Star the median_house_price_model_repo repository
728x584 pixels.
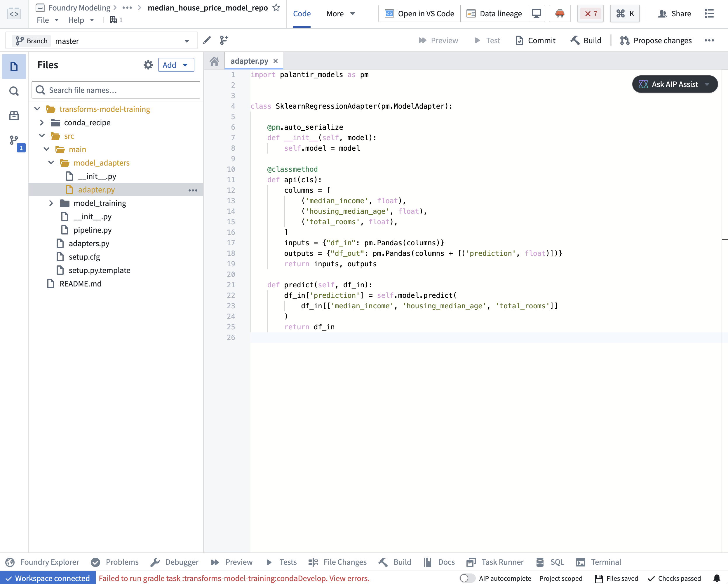tap(276, 7)
